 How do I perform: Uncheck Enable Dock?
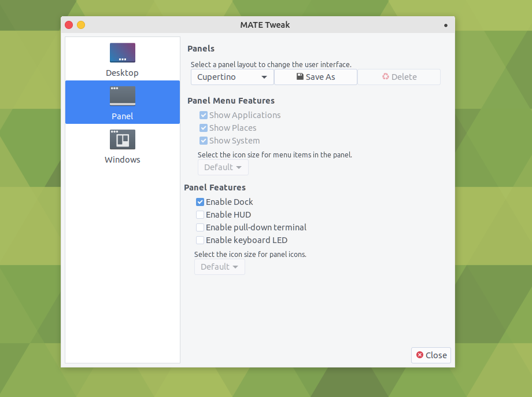tap(200, 202)
